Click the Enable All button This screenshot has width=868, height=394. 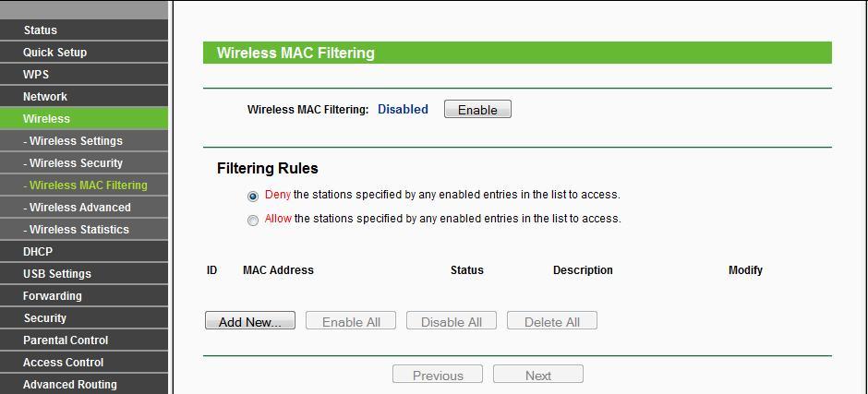coord(351,320)
